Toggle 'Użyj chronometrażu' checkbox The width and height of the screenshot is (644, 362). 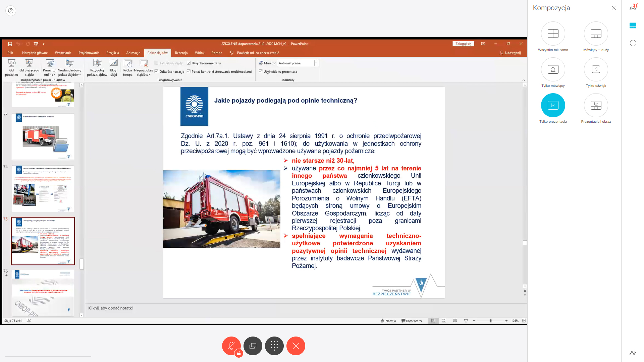(x=189, y=63)
